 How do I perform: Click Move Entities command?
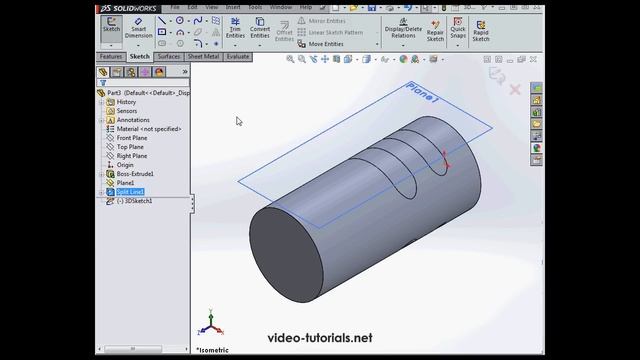click(x=321, y=44)
